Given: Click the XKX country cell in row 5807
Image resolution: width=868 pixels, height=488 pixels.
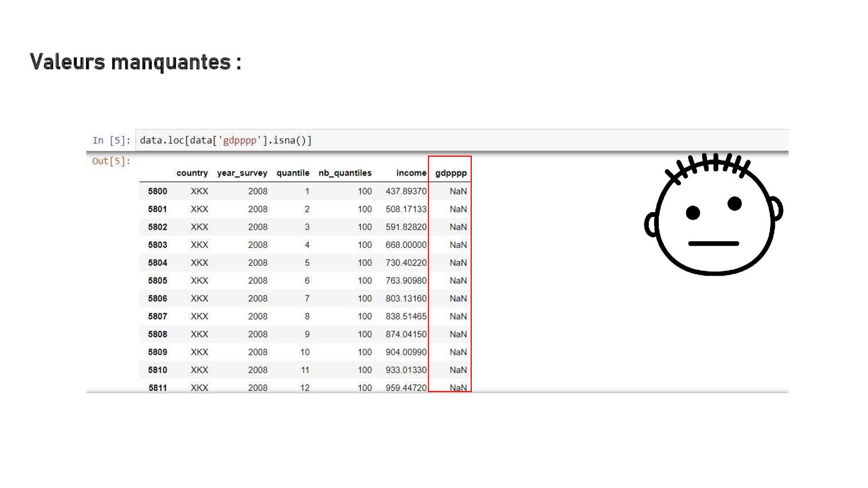Looking at the screenshot, I should pos(199,316).
